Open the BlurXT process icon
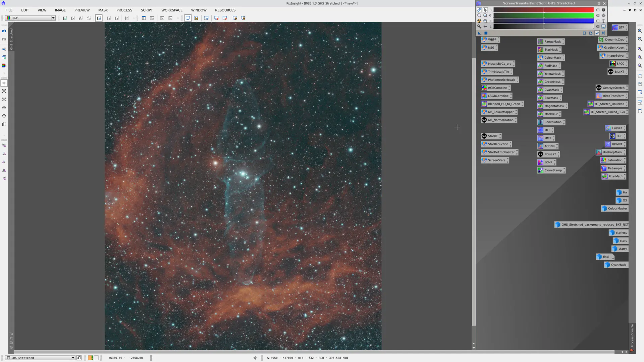Image resolution: width=644 pixels, height=362 pixels. [x=618, y=72]
